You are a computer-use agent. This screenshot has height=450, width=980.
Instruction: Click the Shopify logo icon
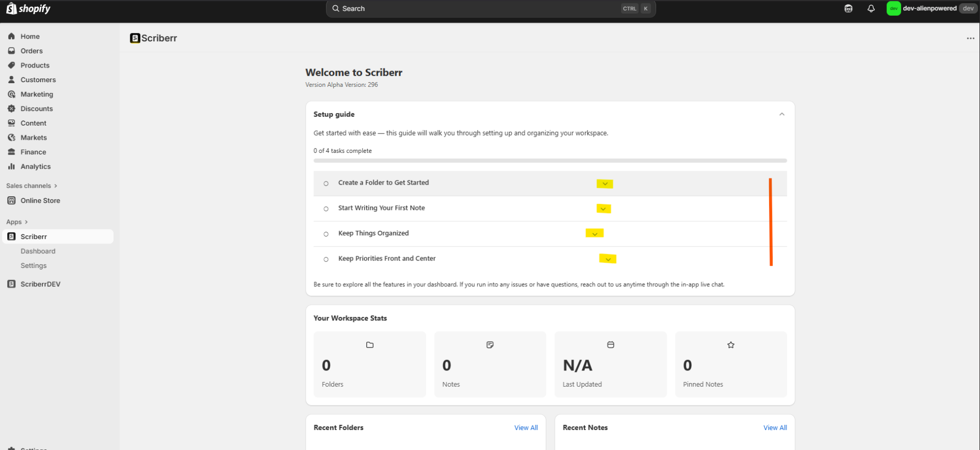[x=11, y=8]
